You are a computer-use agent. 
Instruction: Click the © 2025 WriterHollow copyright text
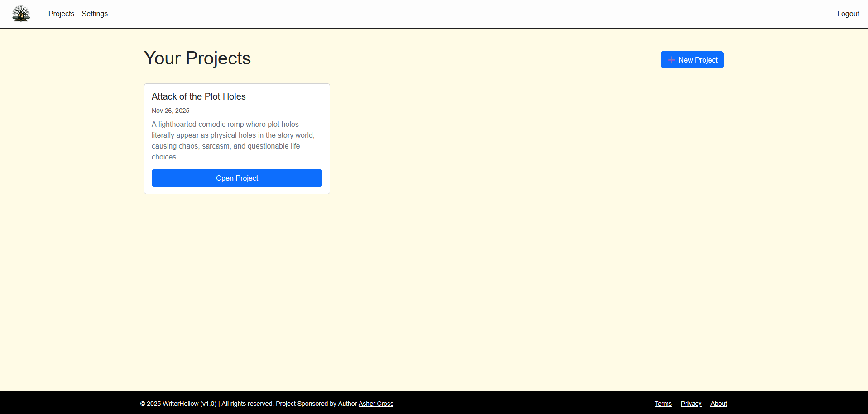tap(169, 404)
